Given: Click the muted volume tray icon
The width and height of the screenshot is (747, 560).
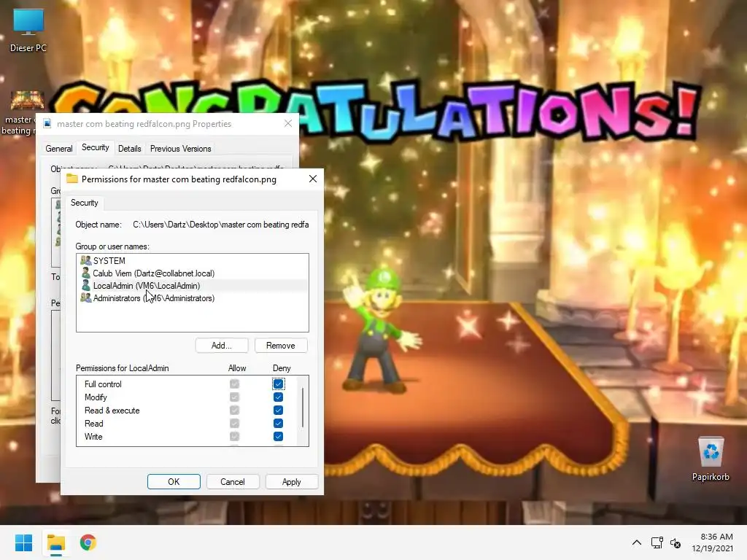Looking at the screenshot, I should point(675,542).
